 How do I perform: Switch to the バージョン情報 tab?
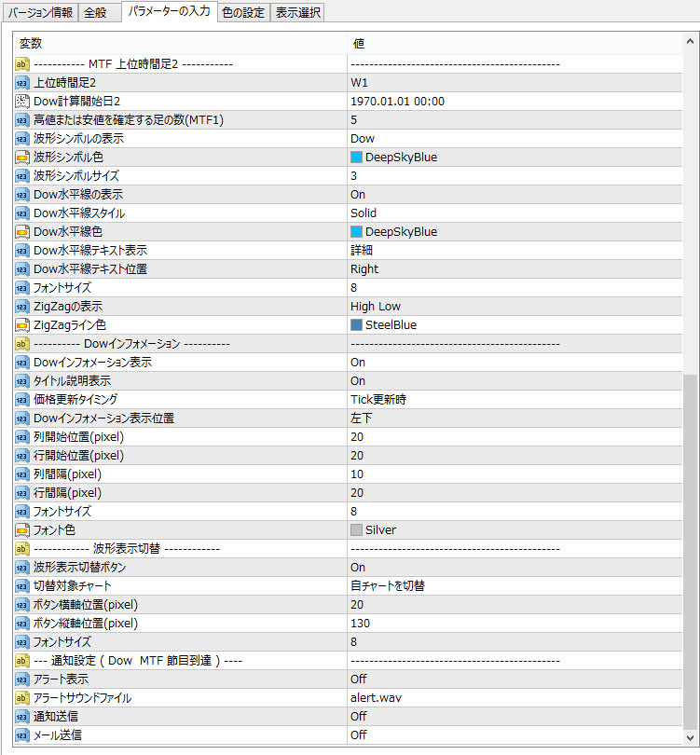pos(40,12)
